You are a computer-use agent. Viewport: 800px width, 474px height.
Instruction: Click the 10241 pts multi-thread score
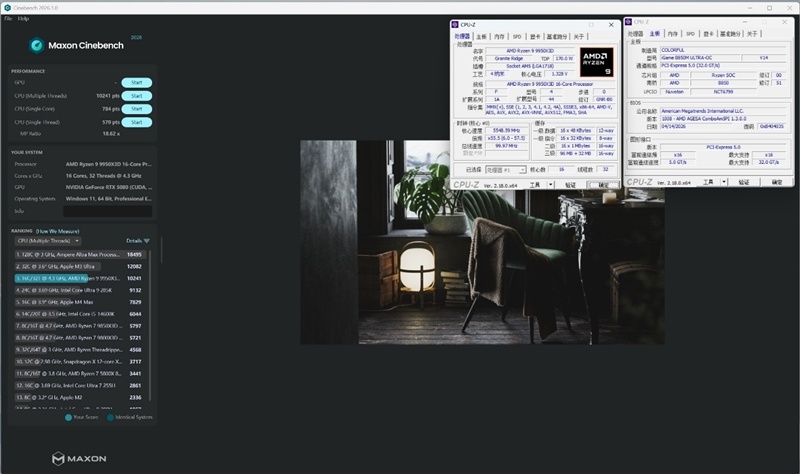pyautogui.click(x=108, y=96)
